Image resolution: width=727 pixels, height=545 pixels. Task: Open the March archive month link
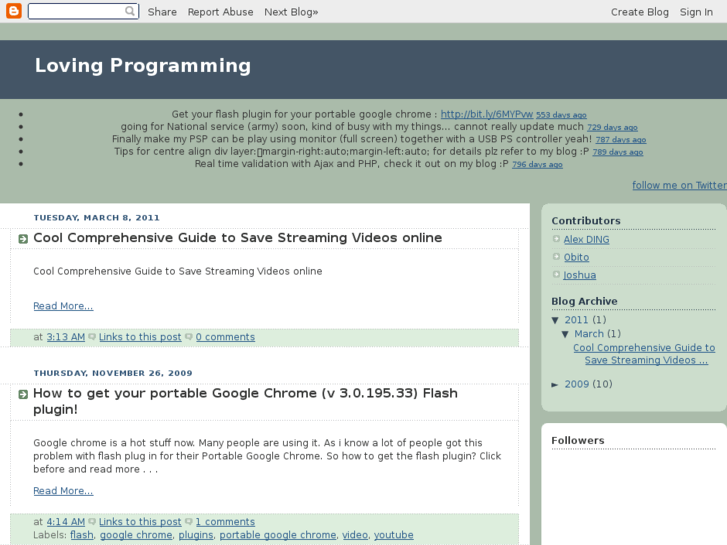click(589, 333)
